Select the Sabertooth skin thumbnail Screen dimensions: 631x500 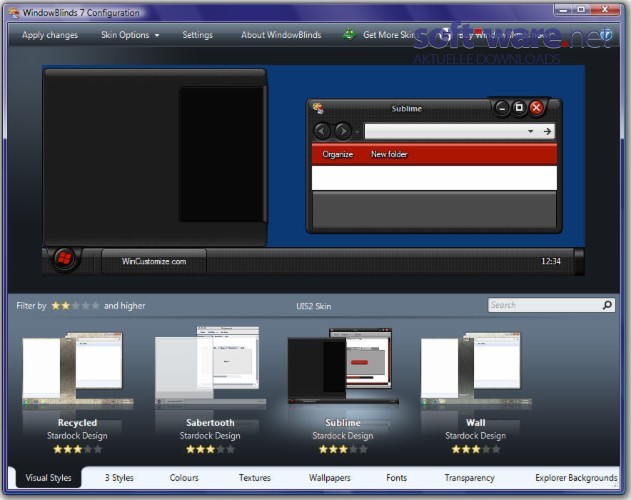[210, 366]
